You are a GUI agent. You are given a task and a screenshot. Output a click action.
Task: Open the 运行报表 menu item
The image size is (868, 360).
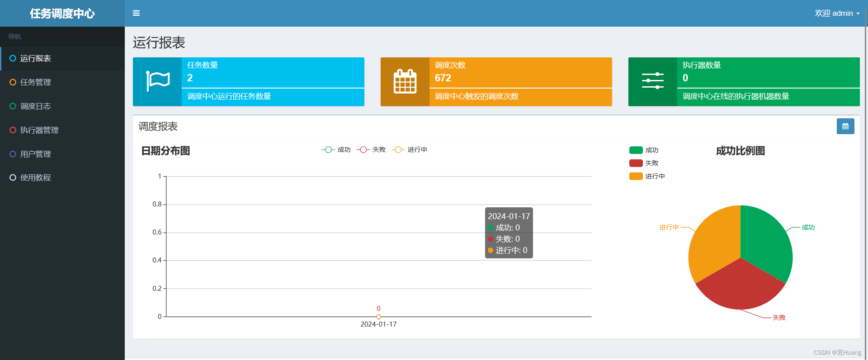(x=62, y=58)
